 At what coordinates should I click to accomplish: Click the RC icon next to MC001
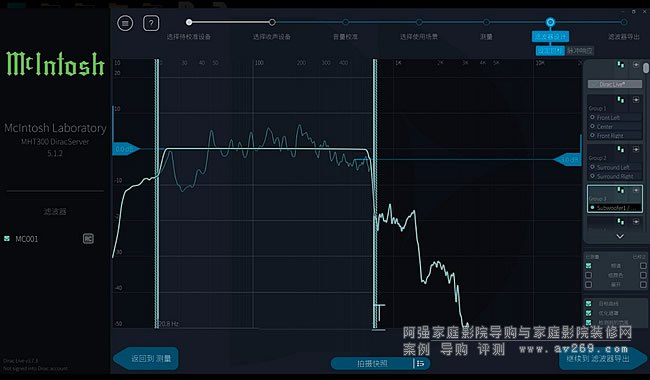click(x=88, y=239)
